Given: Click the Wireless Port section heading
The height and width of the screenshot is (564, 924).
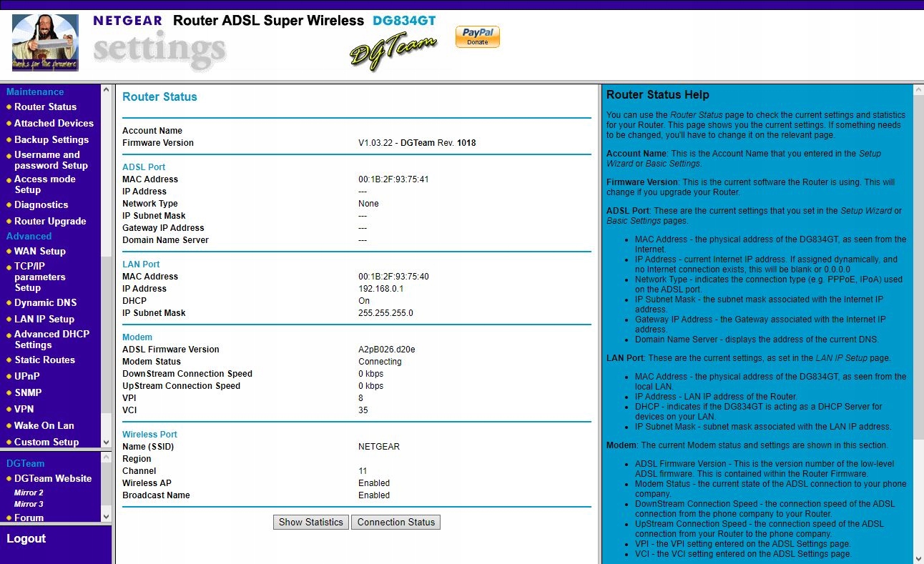Looking at the screenshot, I should [149, 435].
